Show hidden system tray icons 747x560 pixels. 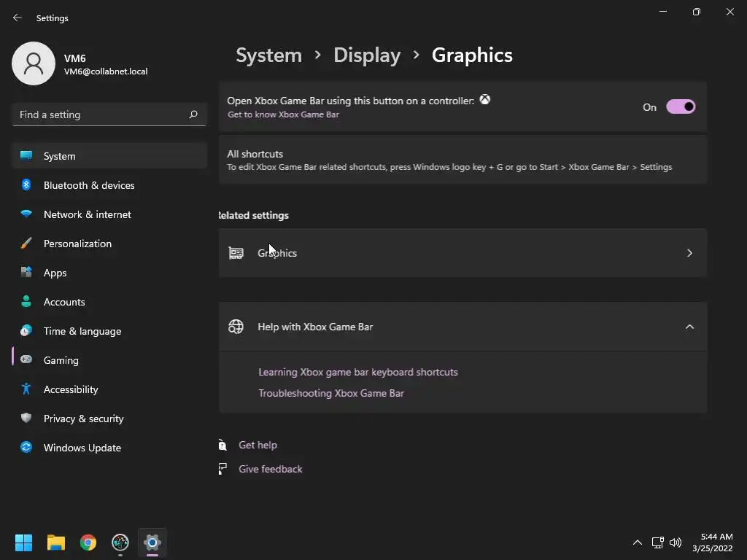(x=637, y=542)
